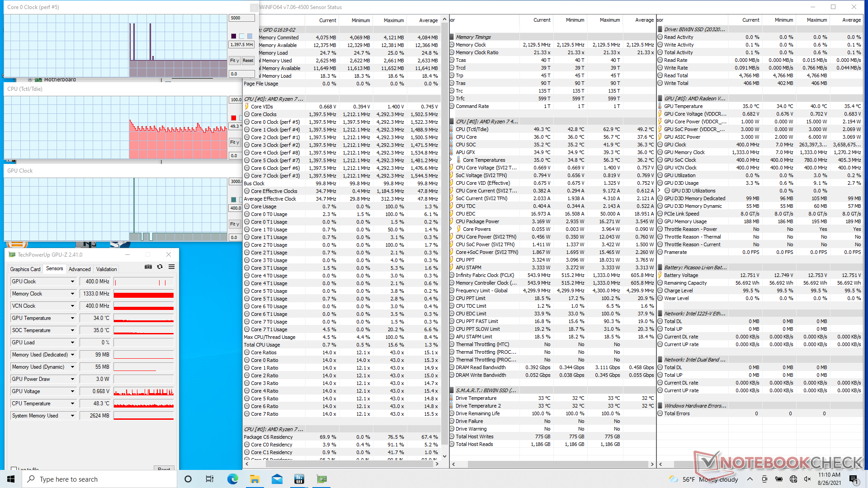Expand the GPU D3D Utilizations group
868x488 pixels.
[x=660, y=191]
